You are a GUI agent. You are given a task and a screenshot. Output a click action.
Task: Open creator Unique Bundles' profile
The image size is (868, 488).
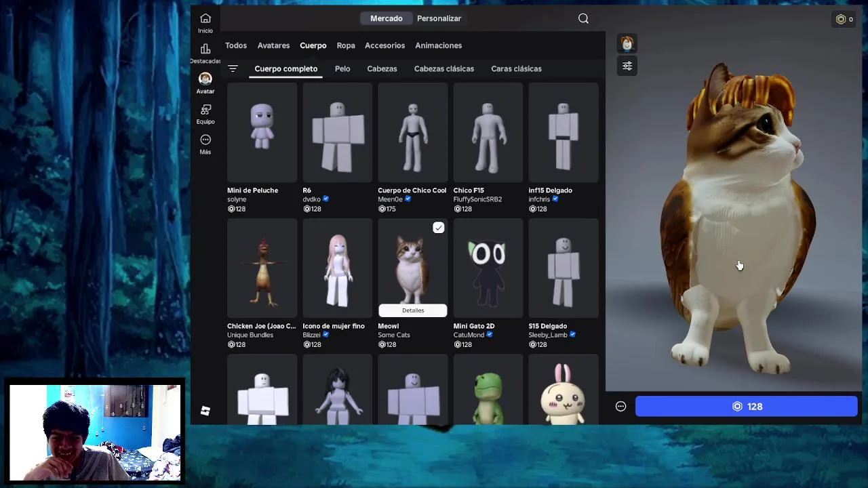pos(250,335)
